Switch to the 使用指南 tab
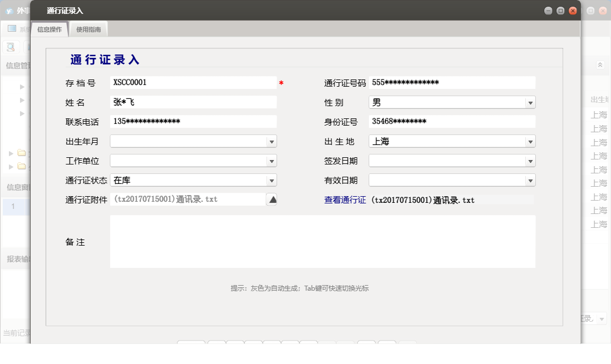Image resolution: width=611 pixels, height=364 pixels. [88, 29]
